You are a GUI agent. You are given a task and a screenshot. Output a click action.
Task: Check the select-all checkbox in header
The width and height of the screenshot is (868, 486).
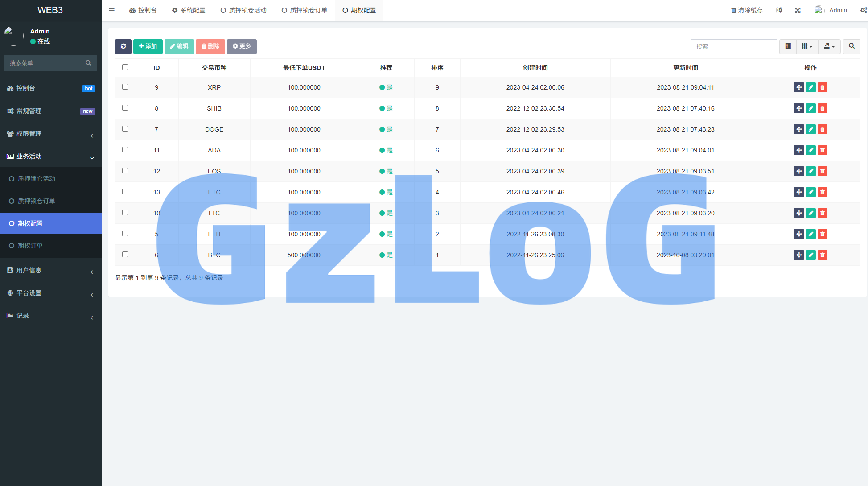click(125, 67)
